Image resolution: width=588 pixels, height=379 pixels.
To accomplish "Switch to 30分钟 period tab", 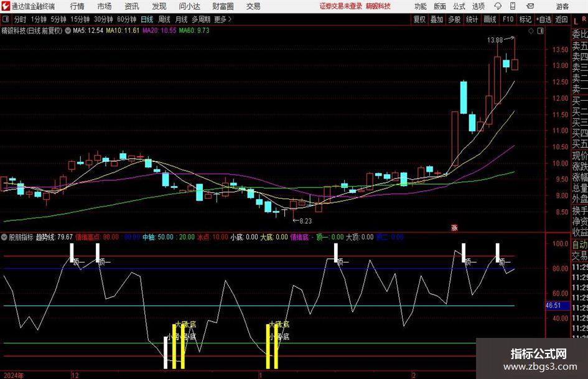I will pos(103,19).
